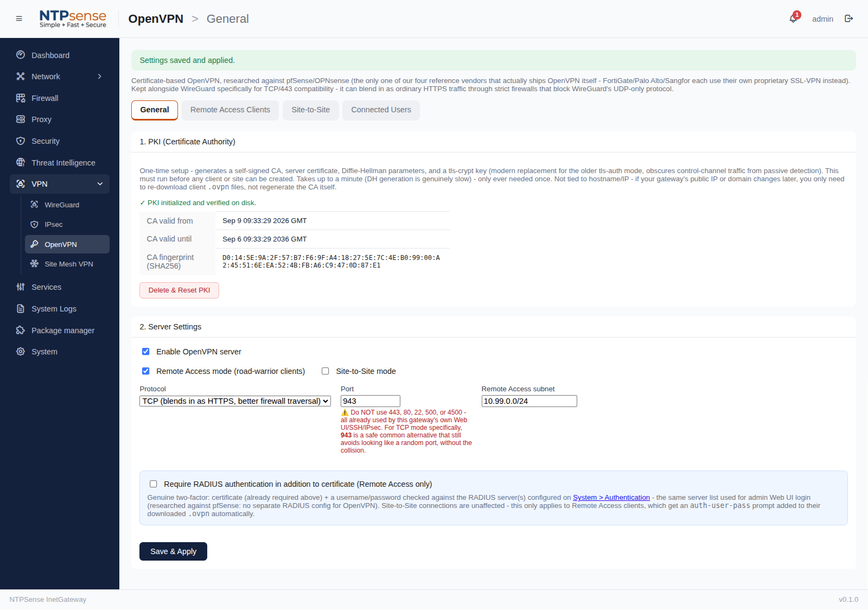
Task: Click the 'Settings saved and applied.' banner
Action: click(x=494, y=60)
